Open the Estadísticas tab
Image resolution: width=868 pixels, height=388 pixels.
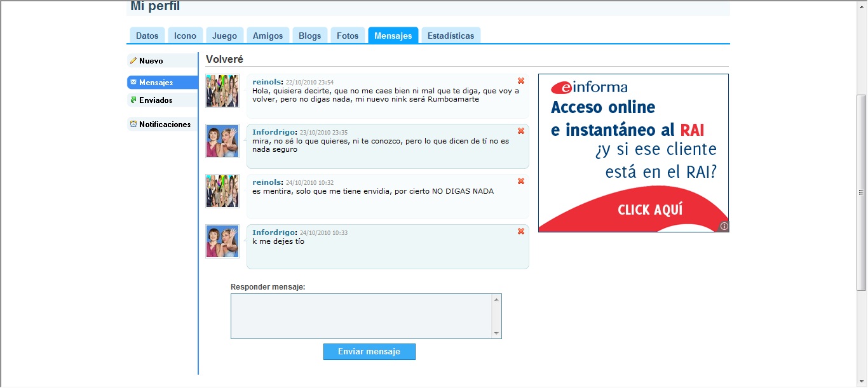tap(451, 36)
